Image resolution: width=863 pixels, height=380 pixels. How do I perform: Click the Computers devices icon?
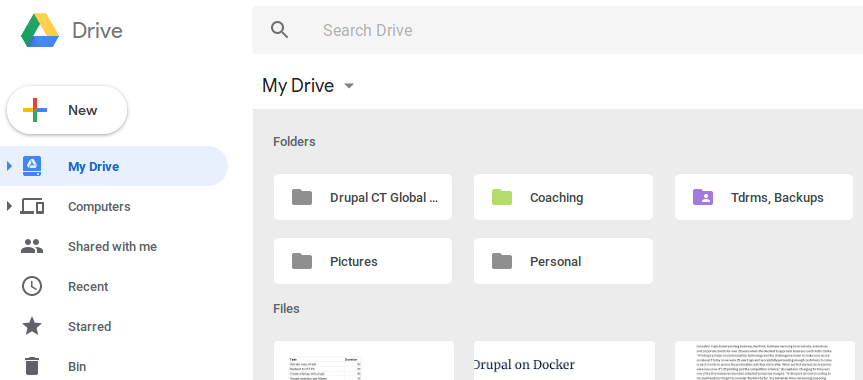pos(32,206)
